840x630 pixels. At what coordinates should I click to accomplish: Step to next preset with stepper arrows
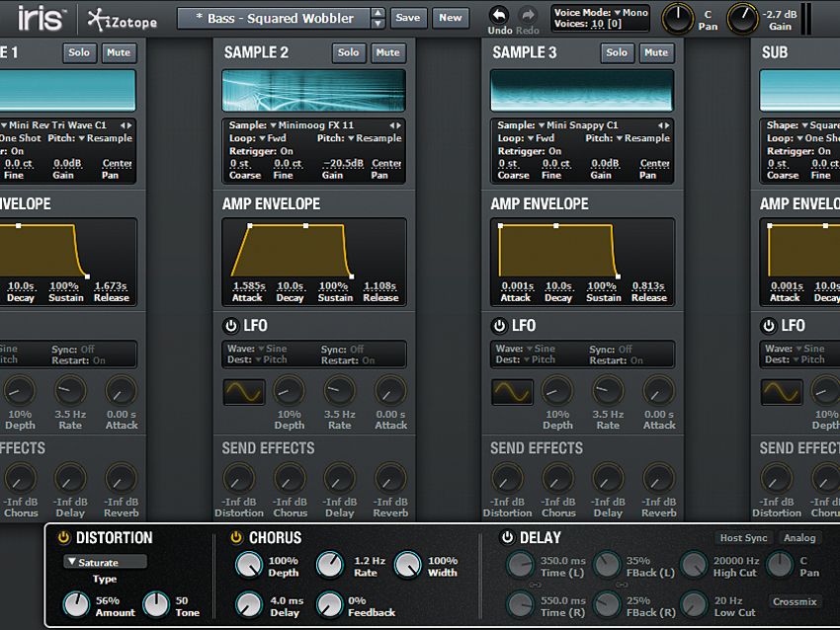point(378,24)
